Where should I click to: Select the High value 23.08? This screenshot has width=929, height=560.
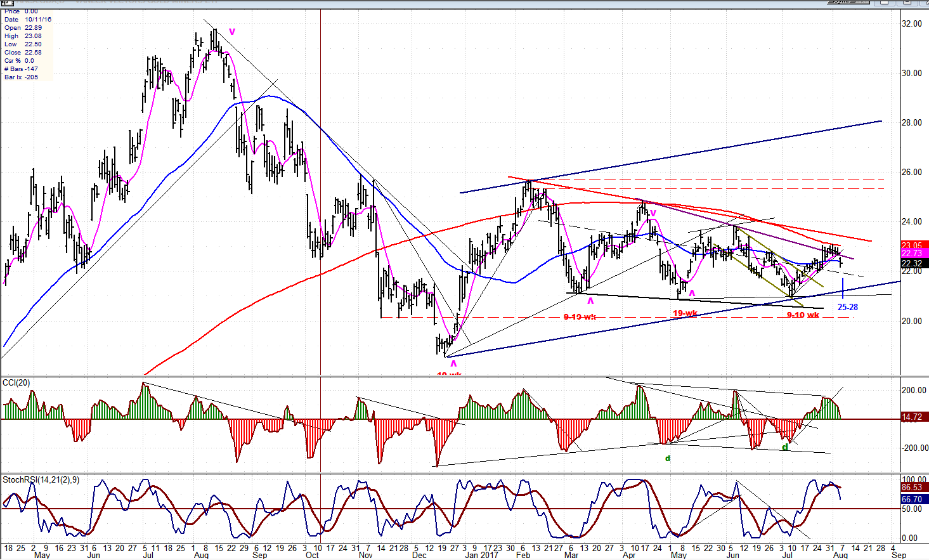[x=33, y=36]
